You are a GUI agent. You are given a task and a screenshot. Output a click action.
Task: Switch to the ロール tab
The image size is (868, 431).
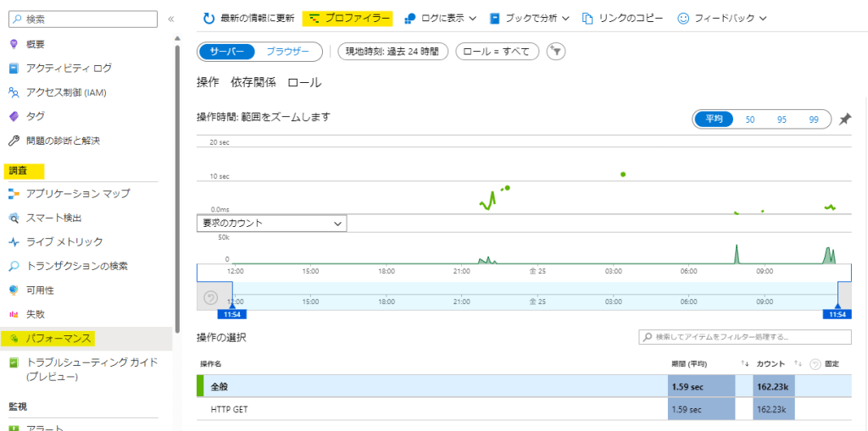304,82
